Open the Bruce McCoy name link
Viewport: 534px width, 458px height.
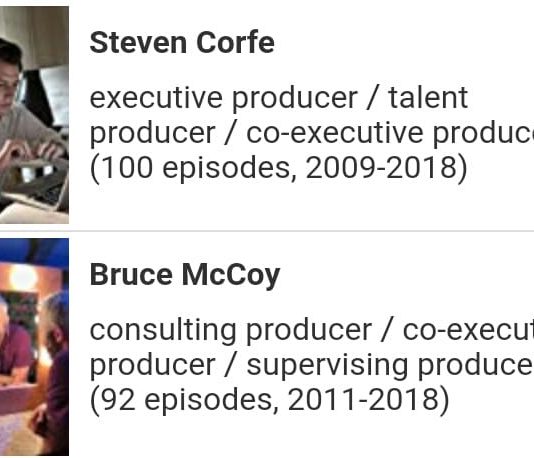point(185,275)
